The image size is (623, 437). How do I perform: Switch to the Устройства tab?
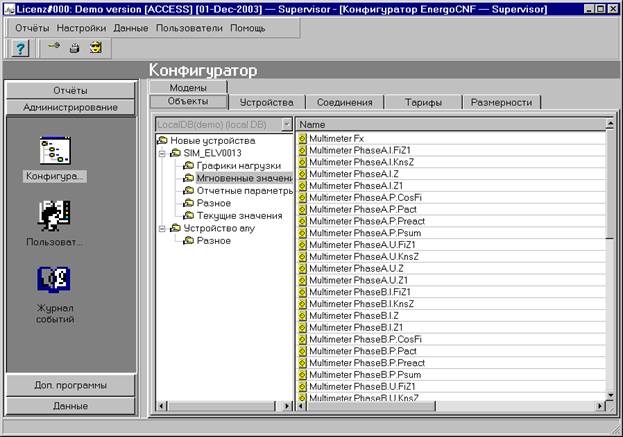click(267, 102)
